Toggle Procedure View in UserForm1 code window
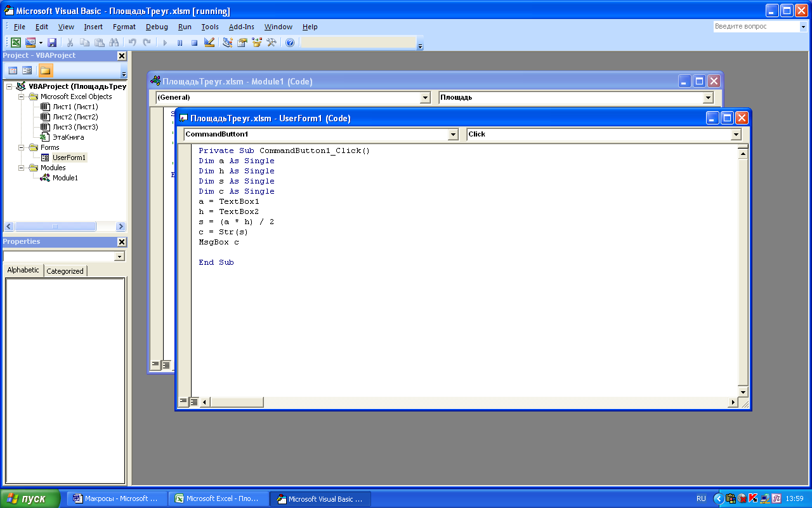Viewport: 812px width, 508px height. click(184, 401)
